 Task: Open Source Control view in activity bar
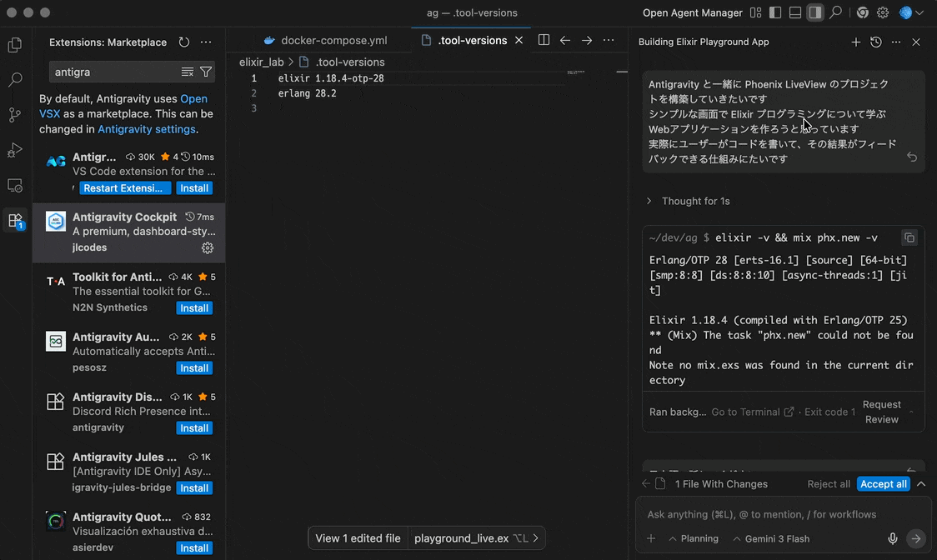(15, 115)
